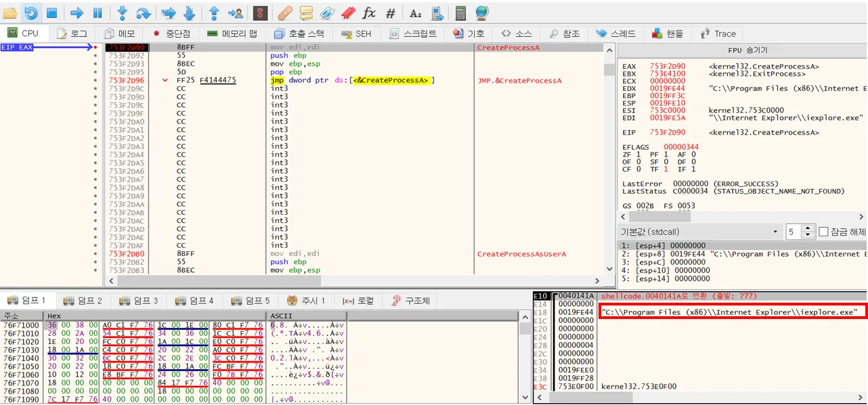Click the jump arrow beside 753F2D96
The height and width of the screenshot is (405, 868).
click(x=165, y=81)
